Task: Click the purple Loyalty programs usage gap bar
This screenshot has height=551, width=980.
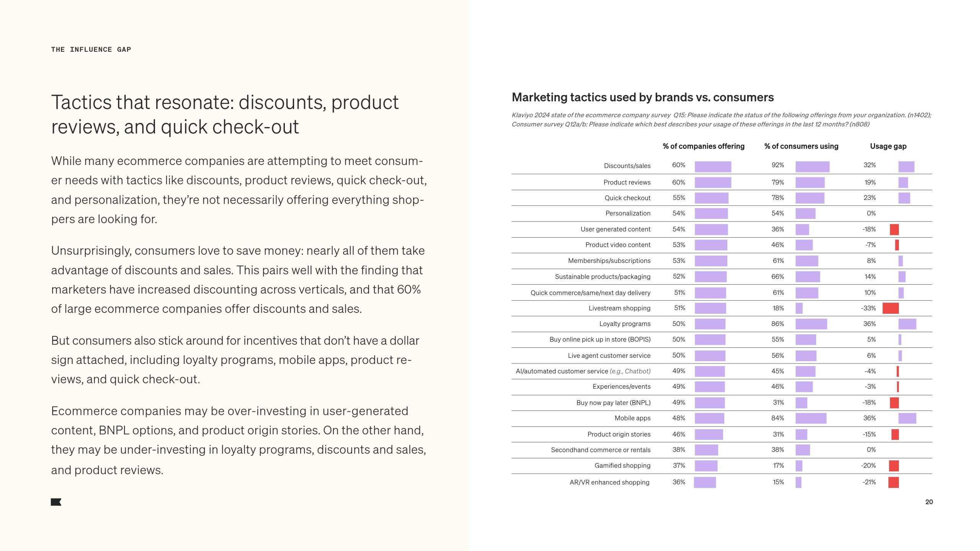Action: (x=907, y=324)
